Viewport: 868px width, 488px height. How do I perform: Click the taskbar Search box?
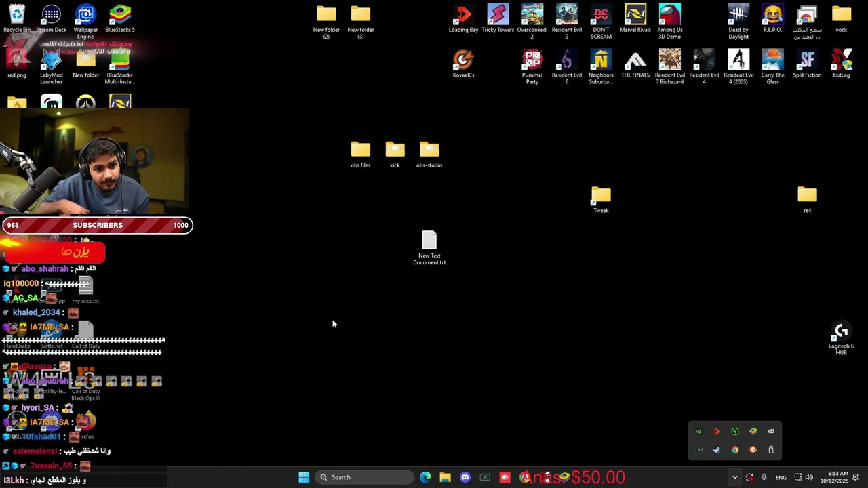[366, 477]
